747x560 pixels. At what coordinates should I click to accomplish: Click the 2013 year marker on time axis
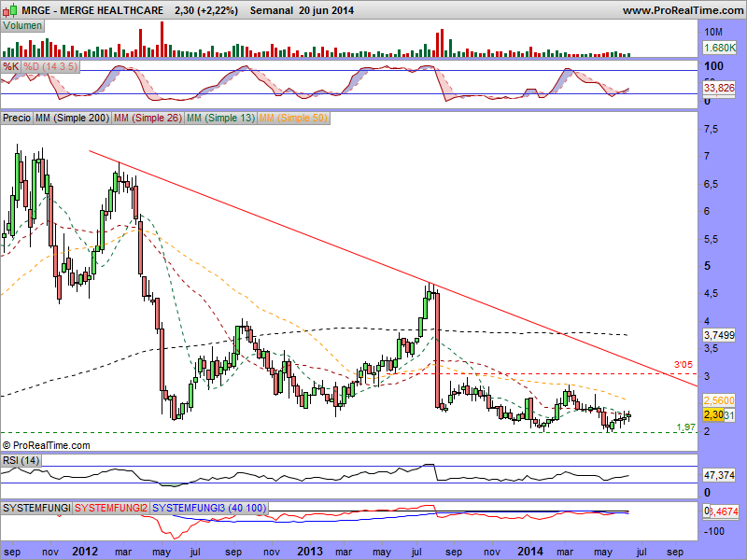(x=310, y=552)
